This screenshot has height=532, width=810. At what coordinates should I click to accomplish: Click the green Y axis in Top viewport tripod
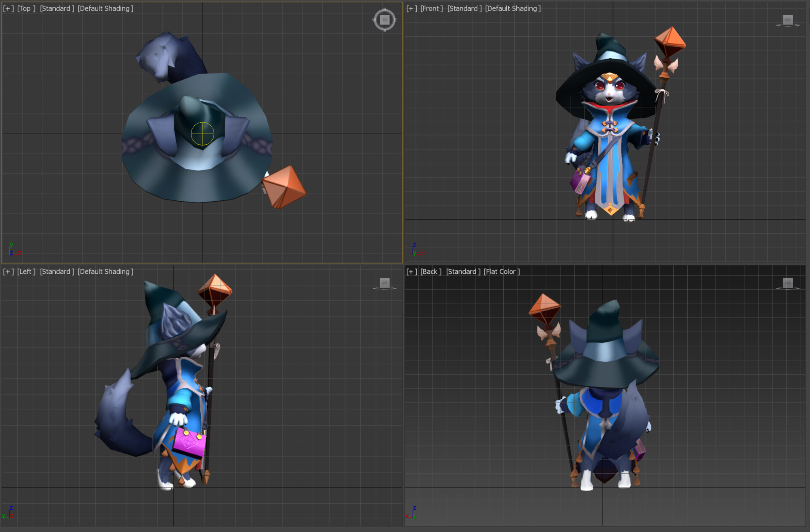(11, 245)
